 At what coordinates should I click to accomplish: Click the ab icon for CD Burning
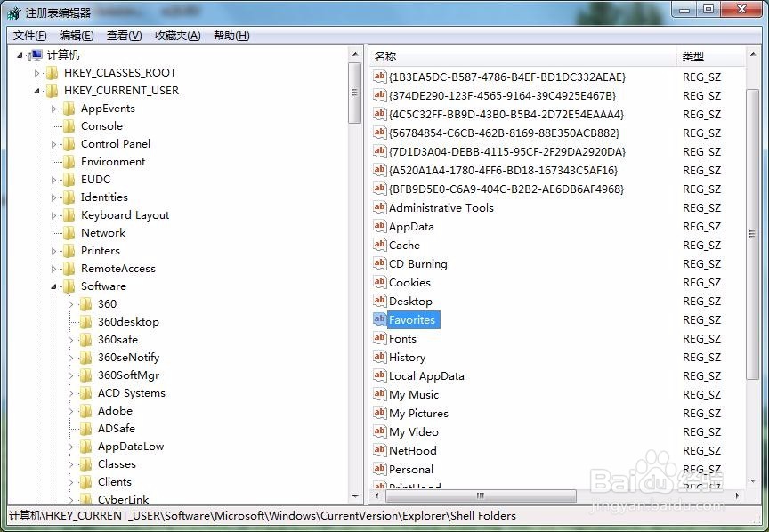coord(379,263)
